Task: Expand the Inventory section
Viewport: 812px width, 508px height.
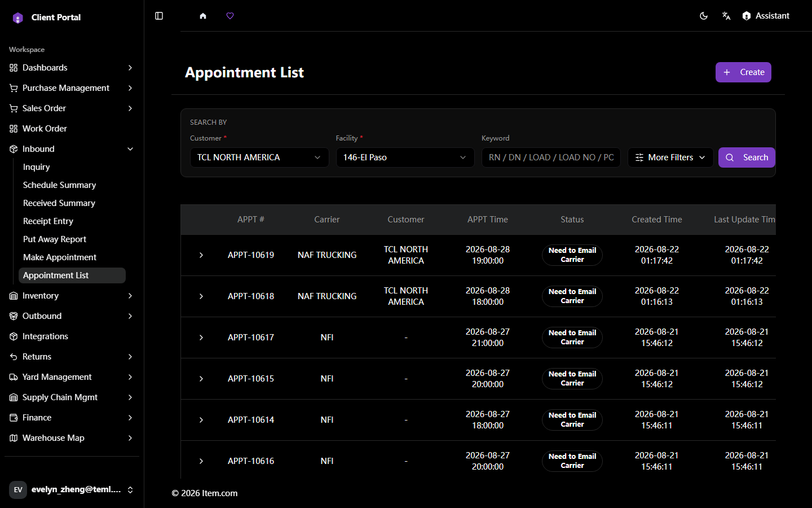Action: (x=72, y=296)
